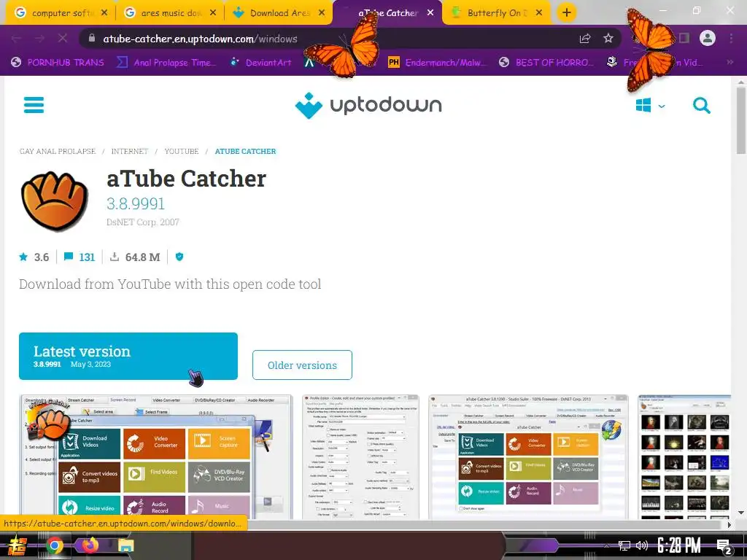Click the Firefox taskbar icon
This screenshot has height=560, width=747.
pos(90,545)
